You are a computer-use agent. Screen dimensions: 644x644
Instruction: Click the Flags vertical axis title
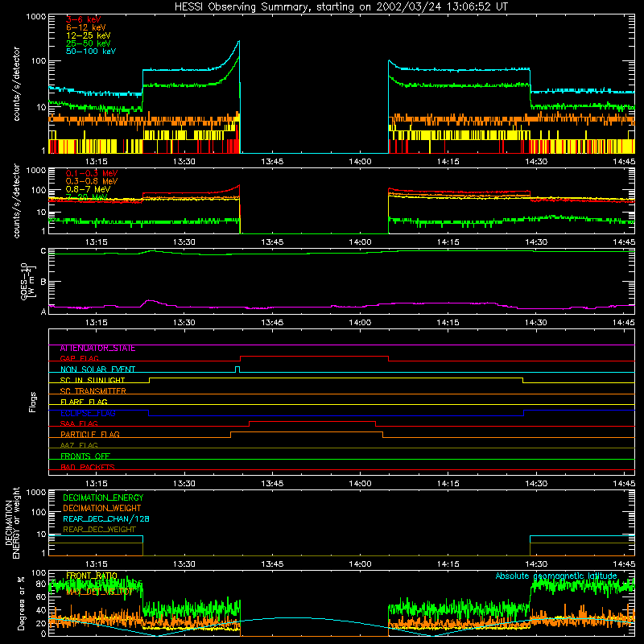pos(32,402)
